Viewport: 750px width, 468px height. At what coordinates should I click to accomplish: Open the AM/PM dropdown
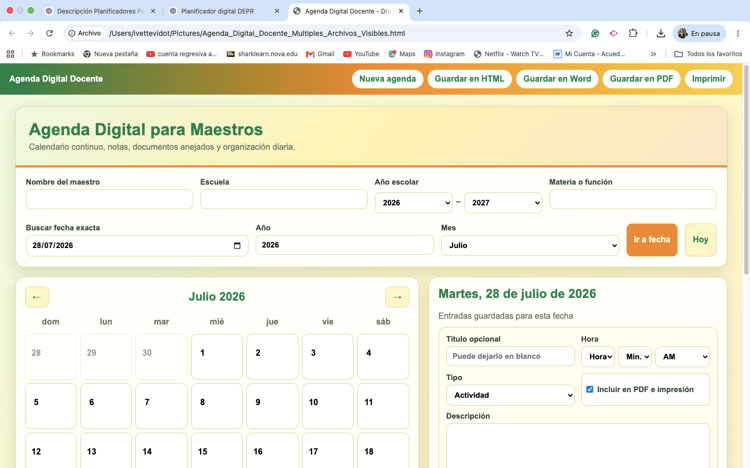tap(683, 357)
